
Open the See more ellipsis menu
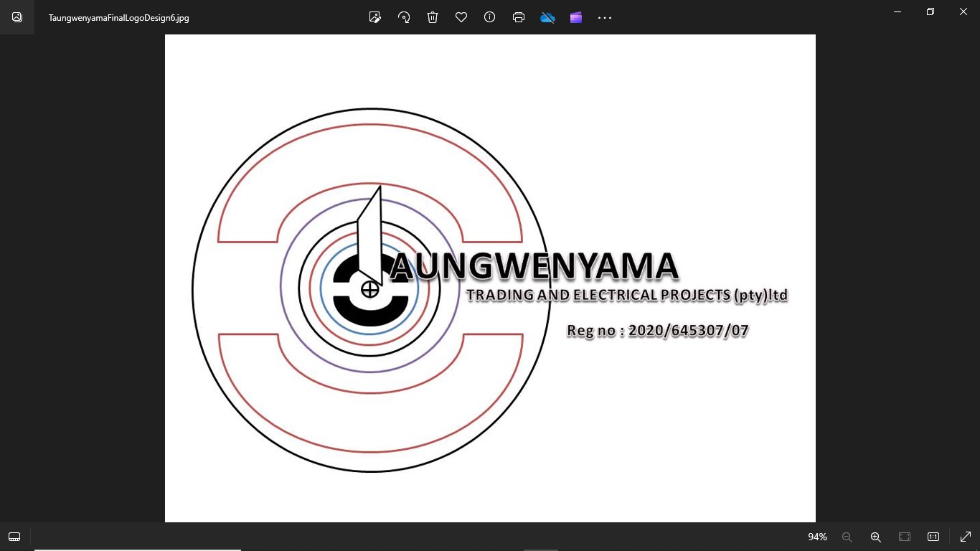(605, 17)
